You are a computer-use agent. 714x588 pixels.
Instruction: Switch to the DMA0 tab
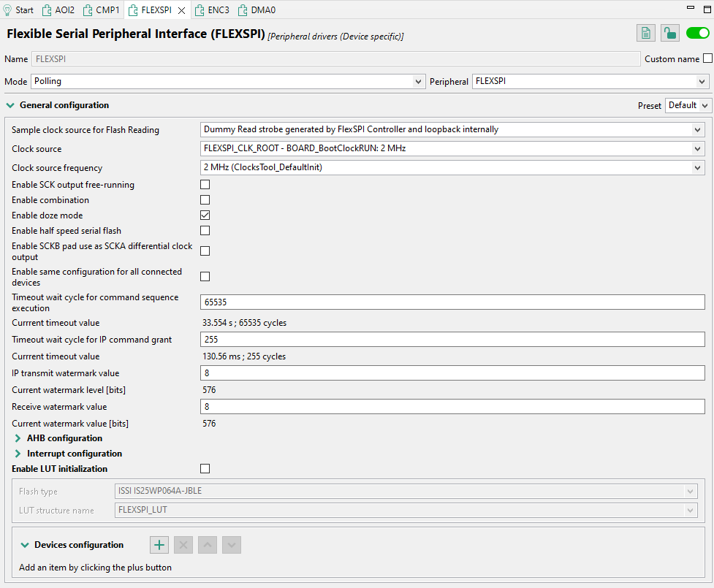(x=257, y=10)
